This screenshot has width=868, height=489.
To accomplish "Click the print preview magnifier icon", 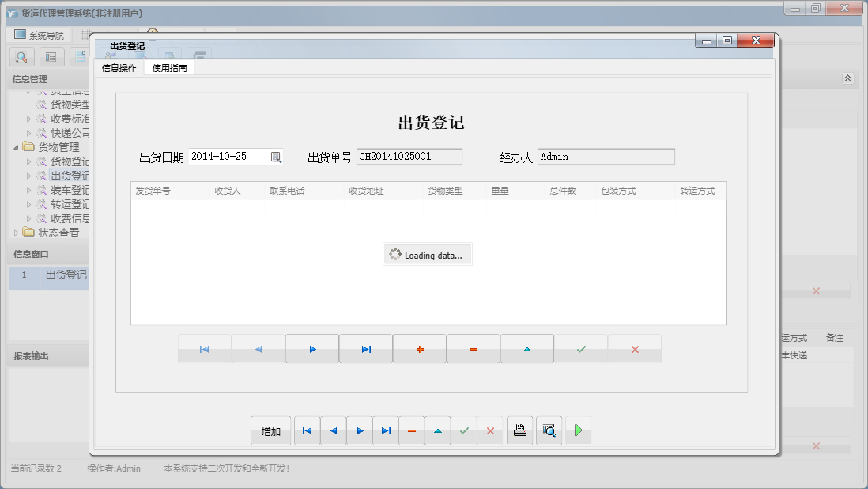I will click(x=549, y=430).
